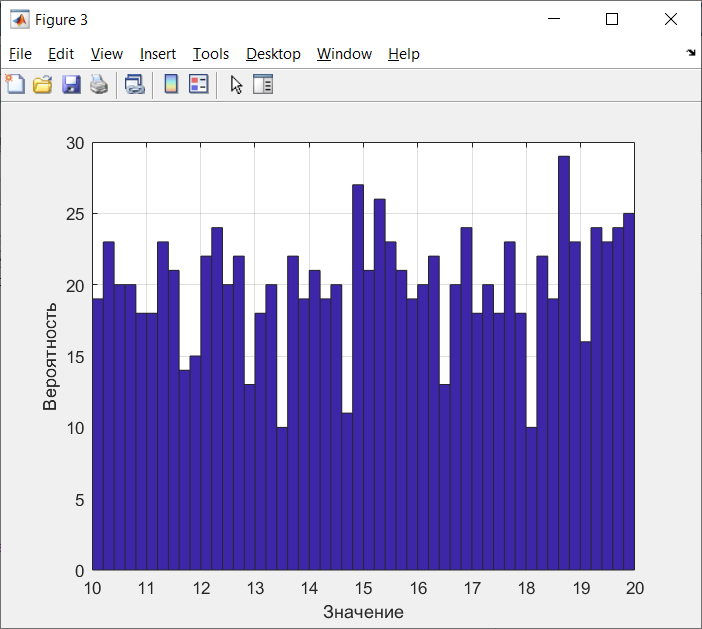Open the Edit menu
The height and width of the screenshot is (629, 702).
coord(61,54)
